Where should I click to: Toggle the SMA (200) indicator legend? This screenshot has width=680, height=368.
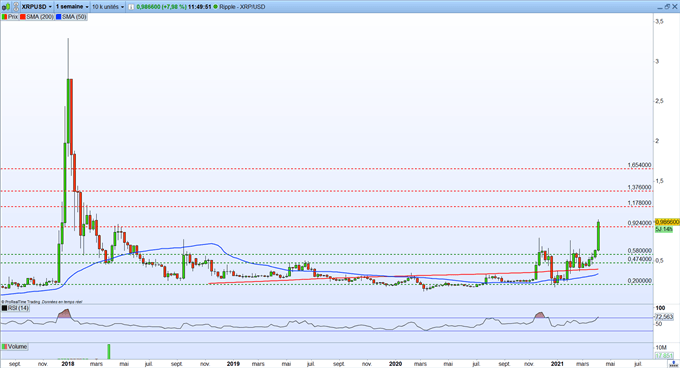[36, 17]
